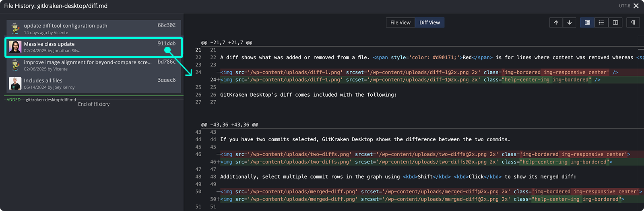Click the @@ -43,36 +43,36 @@ hunk header
Screen dimensions: 644x211
coord(230,125)
